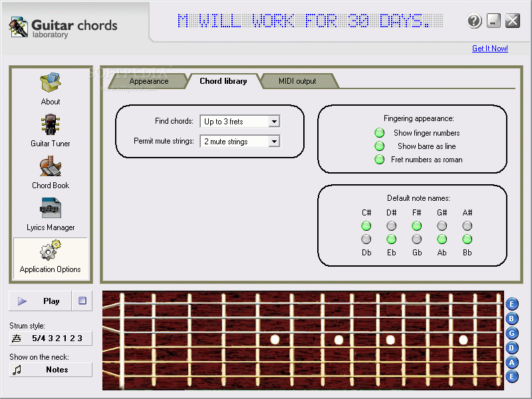Image resolution: width=532 pixels, height=399 pixels.
Task: Click the 'Up to 3 frets' combo box
Action: (240, 121)
